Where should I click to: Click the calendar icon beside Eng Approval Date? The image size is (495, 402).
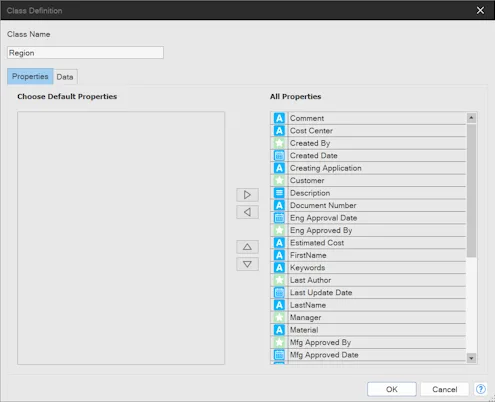(279, 218)
